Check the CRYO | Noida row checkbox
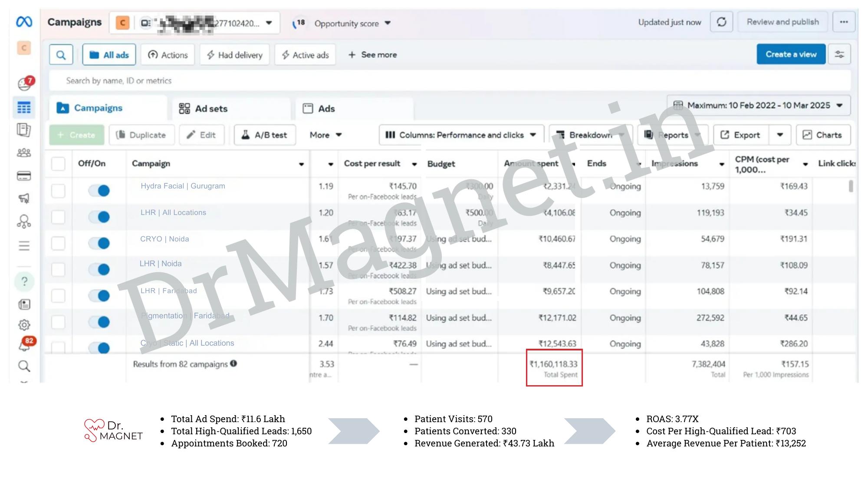The image size is (868, 489). 58,243
